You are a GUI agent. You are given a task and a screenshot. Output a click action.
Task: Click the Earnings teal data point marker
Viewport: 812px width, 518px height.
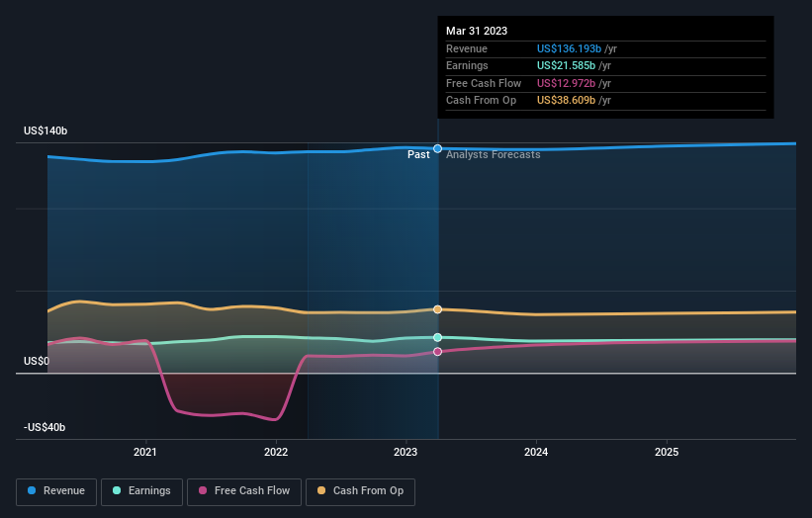(437, 337)
